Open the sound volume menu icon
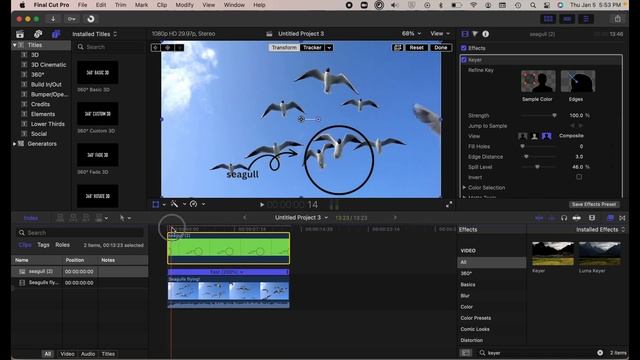Viewport: 640px width, 360px height. 395,5
